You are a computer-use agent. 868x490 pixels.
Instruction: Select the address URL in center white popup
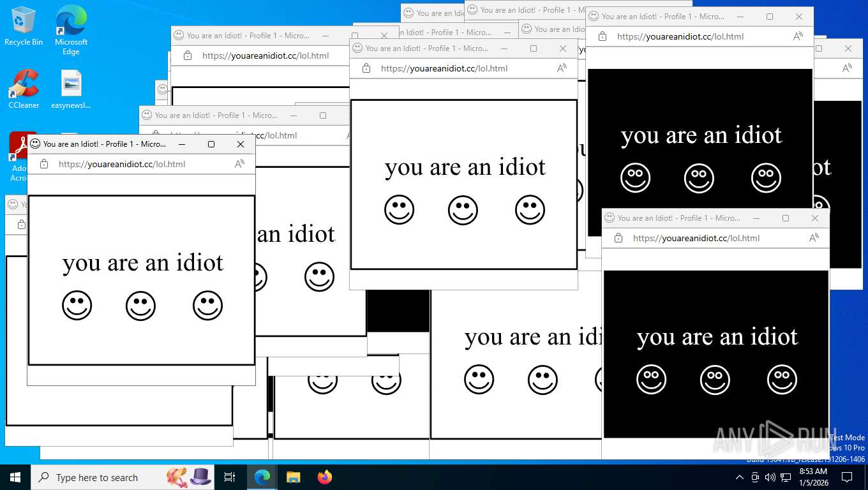coord(444,68)
